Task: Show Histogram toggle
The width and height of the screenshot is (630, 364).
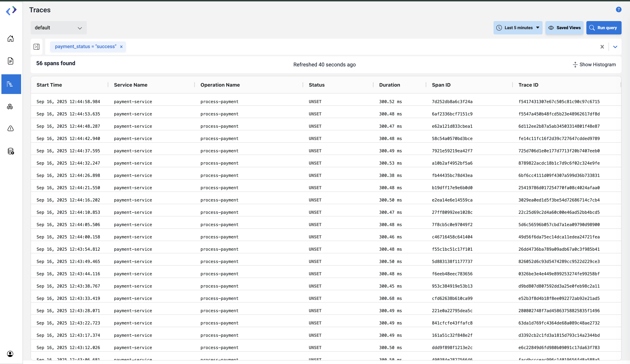Action: pos(594,65)
